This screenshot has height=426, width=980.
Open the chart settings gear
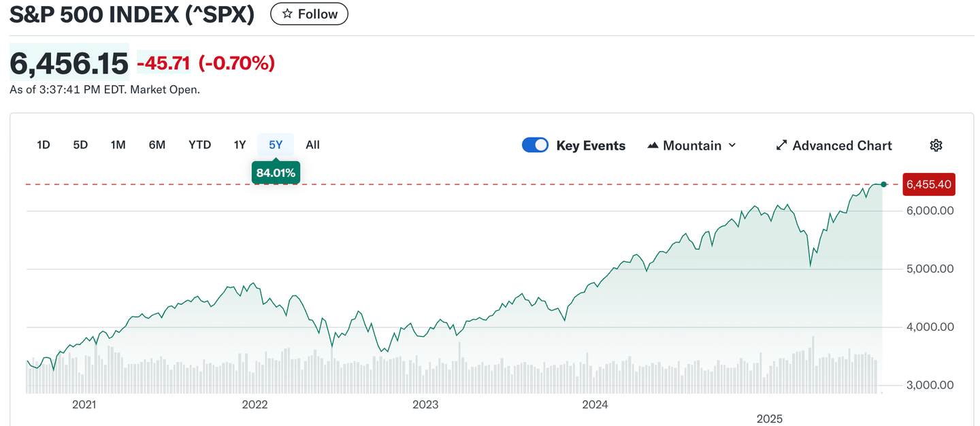(x=936, y=145)
